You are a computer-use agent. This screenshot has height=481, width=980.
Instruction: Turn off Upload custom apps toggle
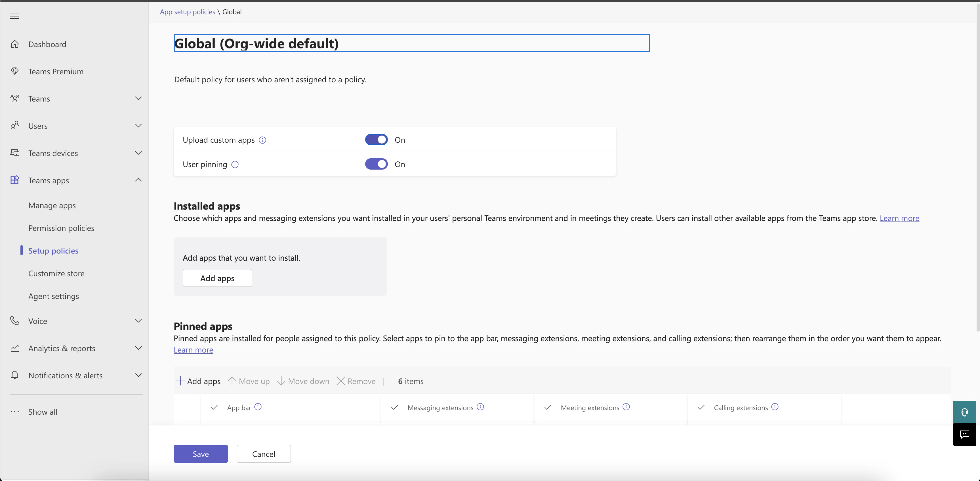point(376,140)
